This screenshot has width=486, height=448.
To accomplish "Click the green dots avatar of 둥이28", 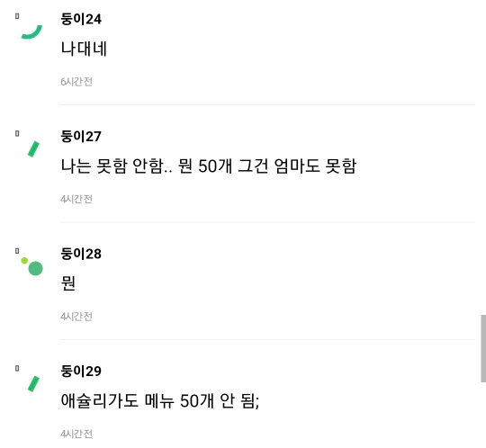I will [31, 266].
